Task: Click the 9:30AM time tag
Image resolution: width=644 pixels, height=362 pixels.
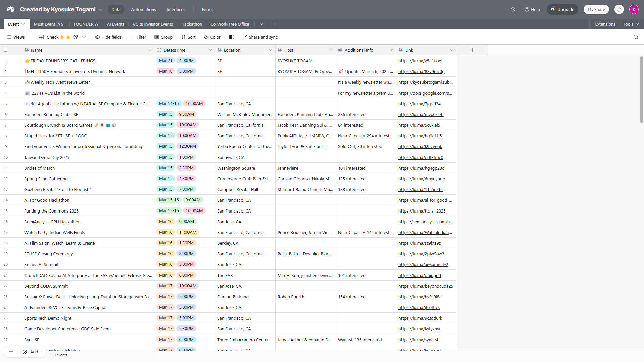Action: [x=186, y=114]
